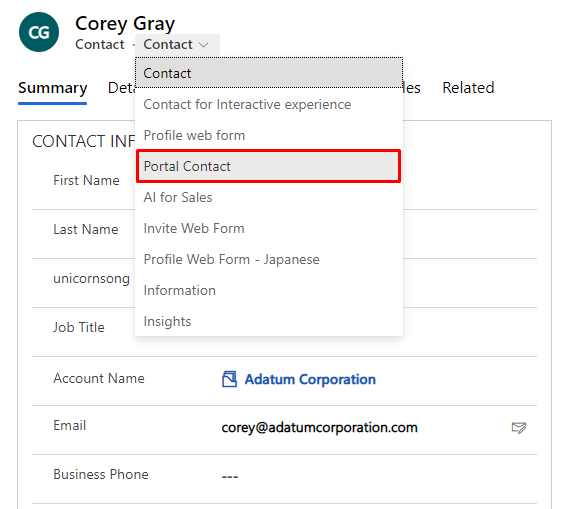
Task: Click the CG avatar circle
Action: tap(39, 32)
